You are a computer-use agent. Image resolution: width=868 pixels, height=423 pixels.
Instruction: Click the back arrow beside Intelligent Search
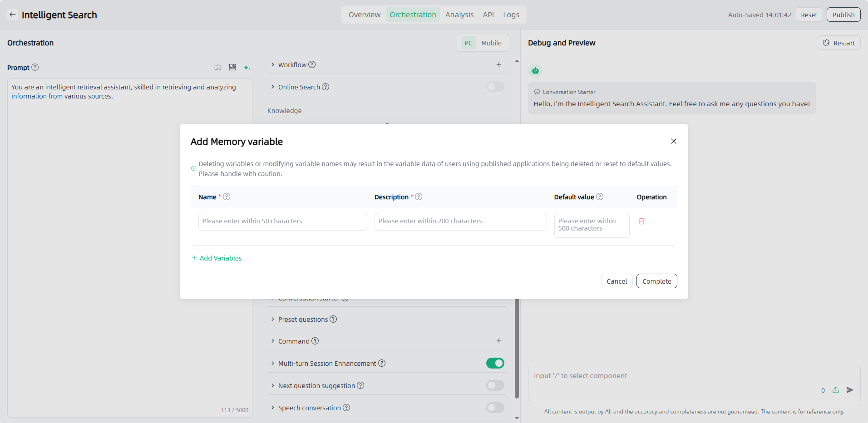13,15
